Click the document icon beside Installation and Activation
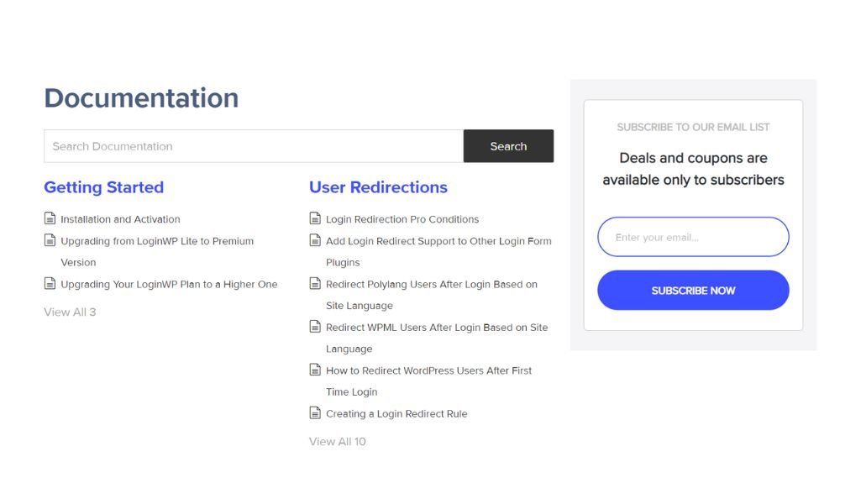The image size is (861, 504). point(50,218)
